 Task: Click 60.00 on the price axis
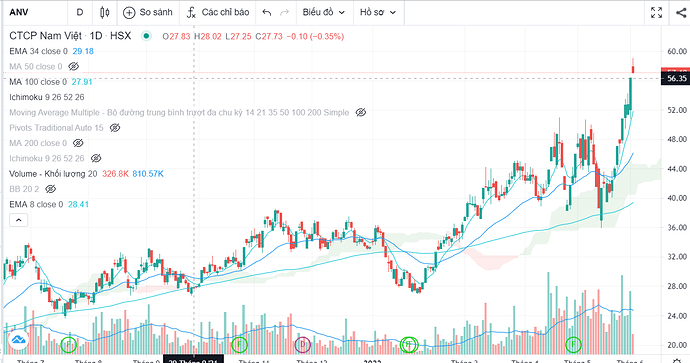[x=677, y=51]
